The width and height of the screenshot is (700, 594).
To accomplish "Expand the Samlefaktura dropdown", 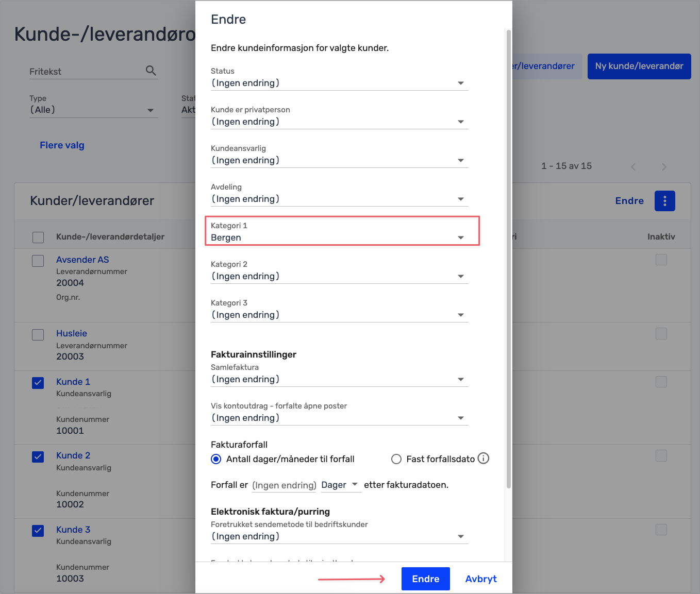I will tap(339, 379).
